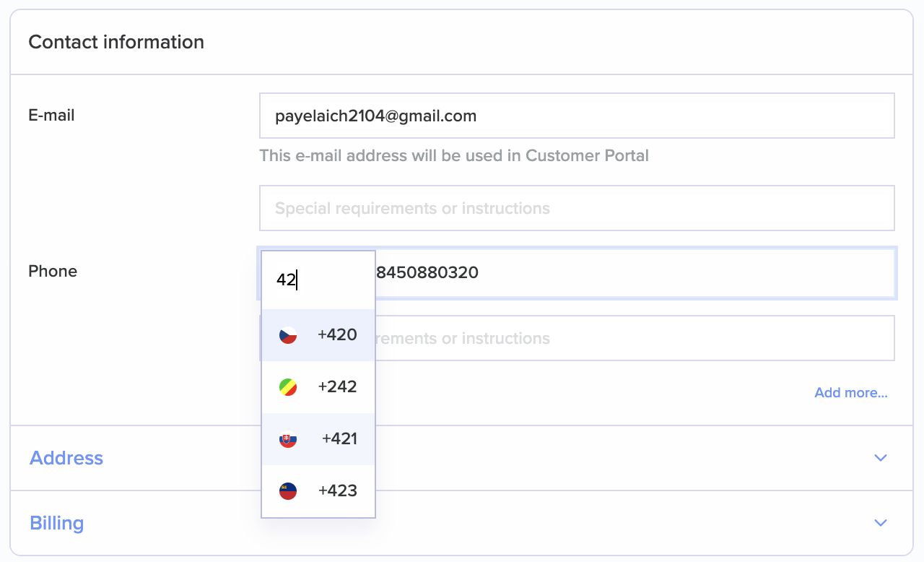Select the +420 country code option
The height and width of the screenshot is (562, 924).
(337, 335)
